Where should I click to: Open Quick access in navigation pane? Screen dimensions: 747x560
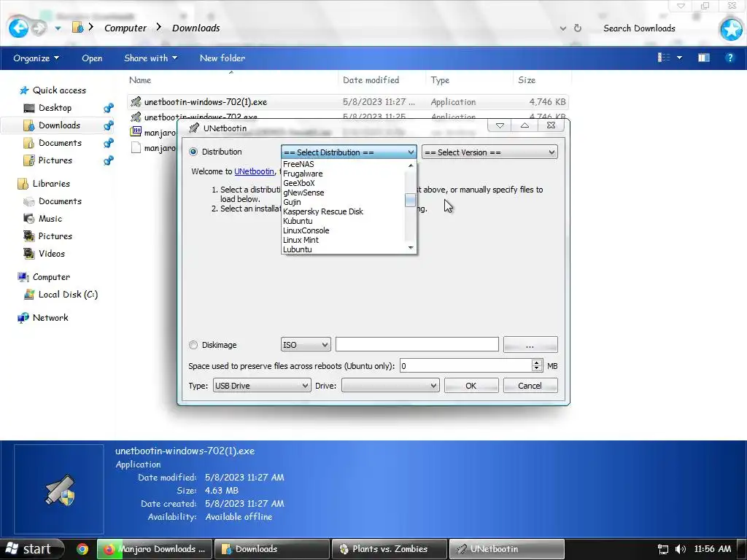click(59, 90)
